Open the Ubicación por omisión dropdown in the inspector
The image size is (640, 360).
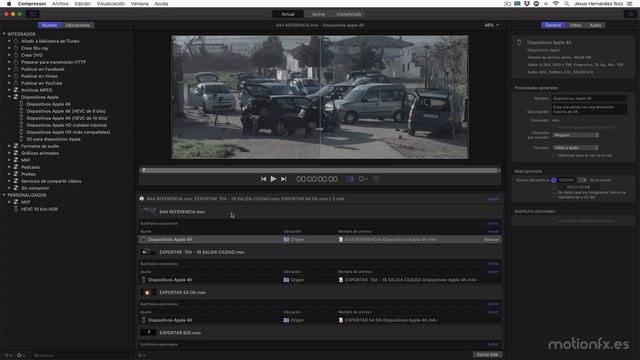click(576, 135)
